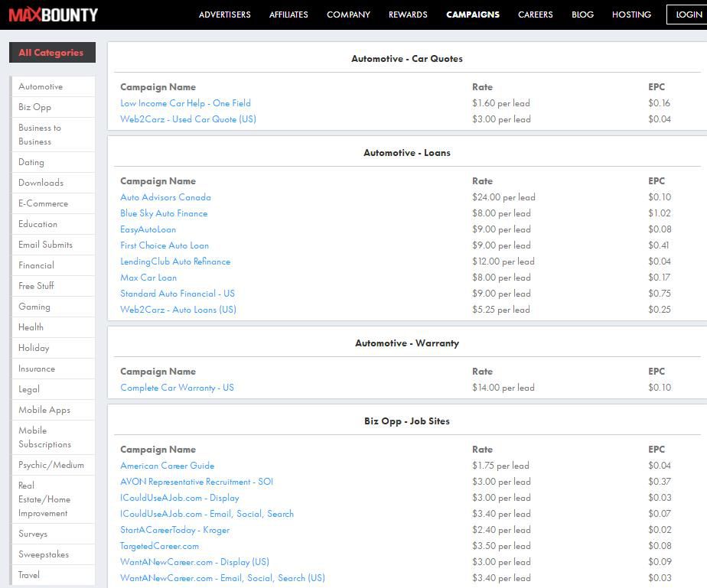View the American Career Guide campaign
707x588 pixels.
(167, 466)
